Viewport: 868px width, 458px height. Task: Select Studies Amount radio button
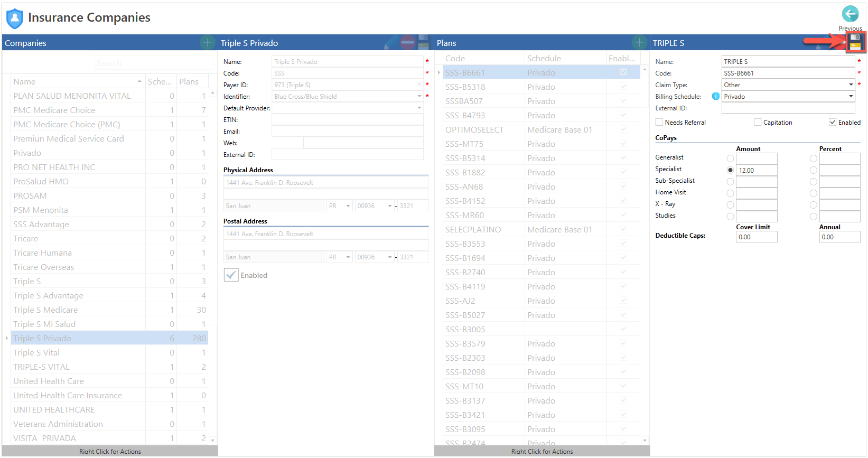[x=730, y=217]
